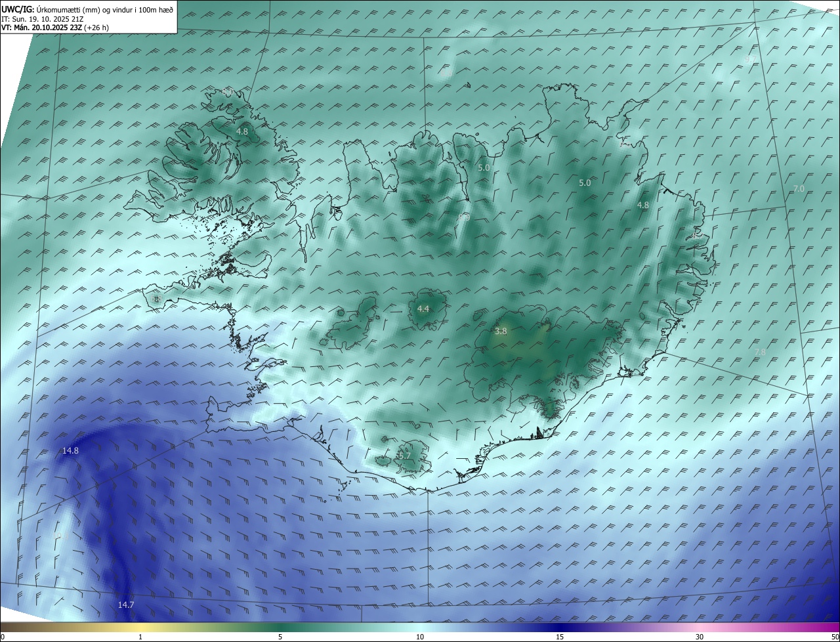Click the 5.7 value on the south coast glacier
The image size is (840, 642).
404,456
